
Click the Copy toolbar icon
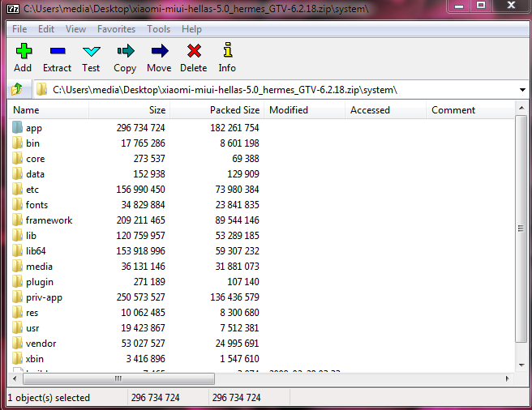point(125,51)
